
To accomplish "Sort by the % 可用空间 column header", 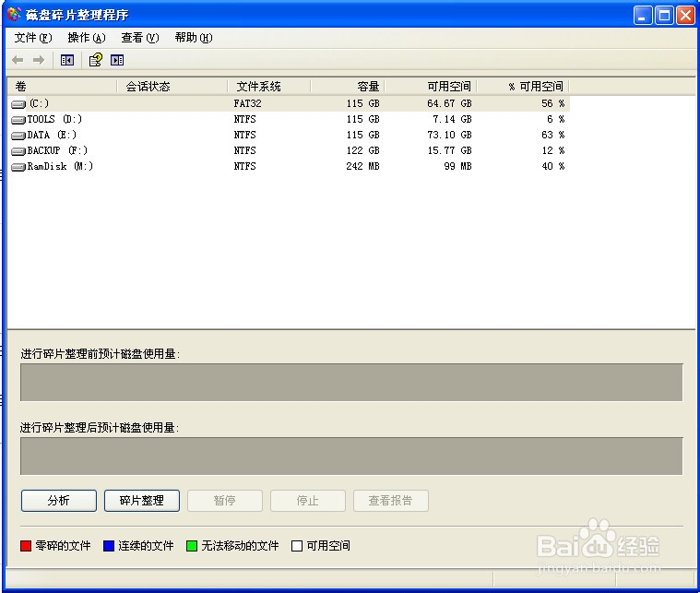I will (523, 86).
